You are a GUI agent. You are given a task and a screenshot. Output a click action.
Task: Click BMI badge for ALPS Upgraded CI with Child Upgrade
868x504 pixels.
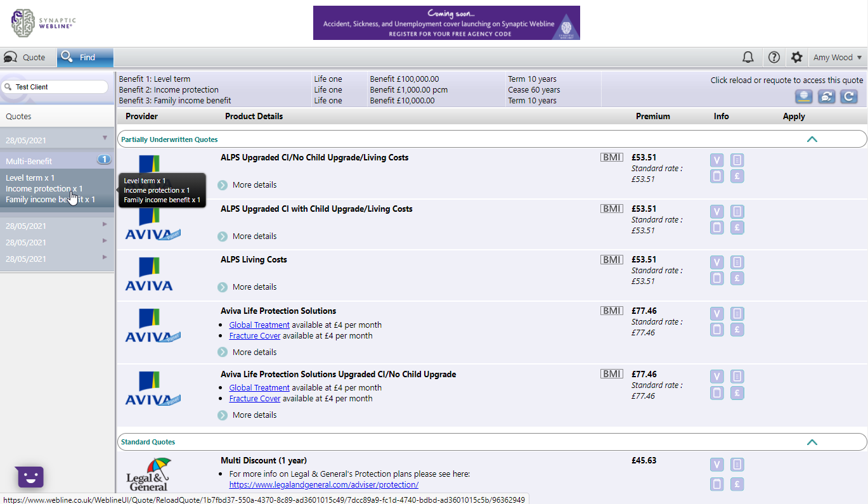pyautogui.click(x=612, y=209)
